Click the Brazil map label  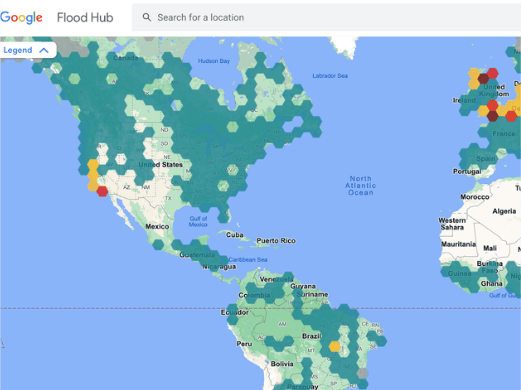tap(312, 336)
